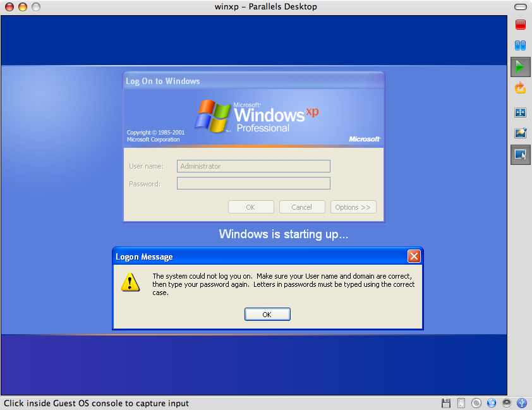Image resolution: width=532 pixels, height=410 pixels.
Task: Click the 'Click inside Guest OS console' status text
Action: tap(96, 403)
